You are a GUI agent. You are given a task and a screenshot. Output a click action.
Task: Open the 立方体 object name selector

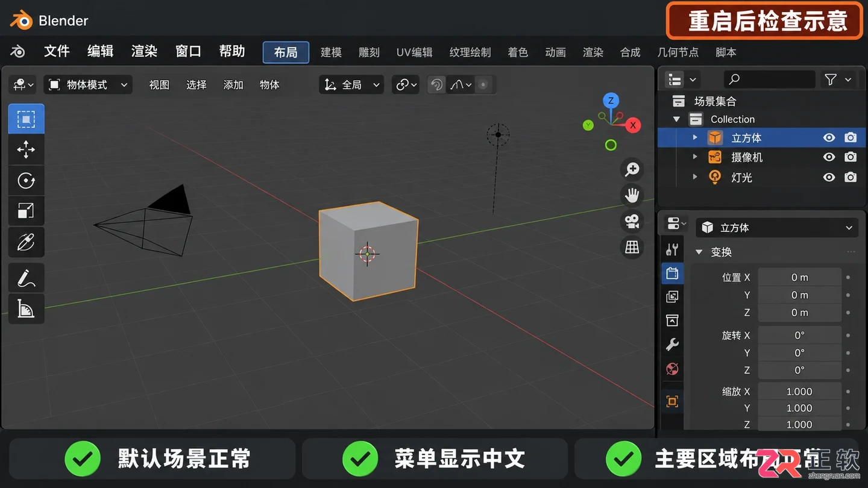pyautogui.click(x=777, y=228)
